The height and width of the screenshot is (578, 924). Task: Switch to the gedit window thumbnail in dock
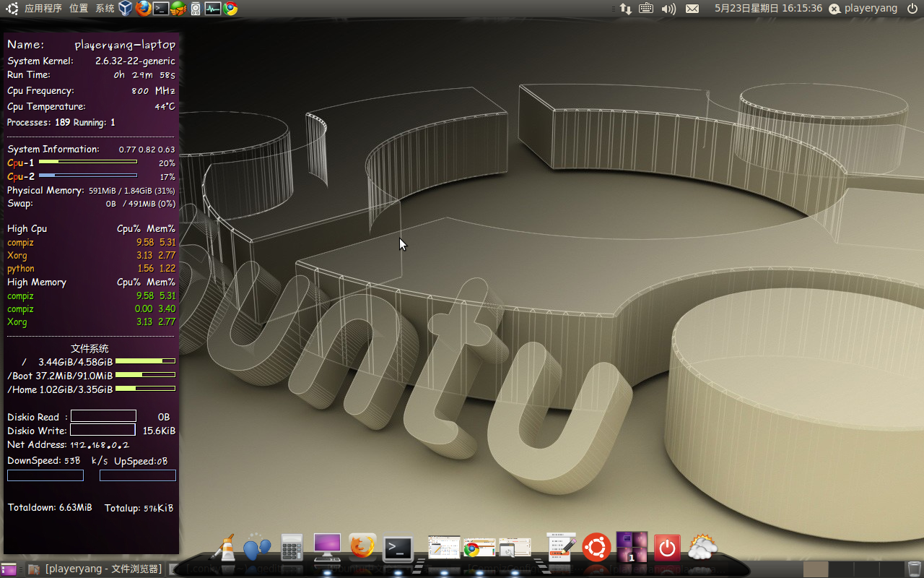point(444,548)
